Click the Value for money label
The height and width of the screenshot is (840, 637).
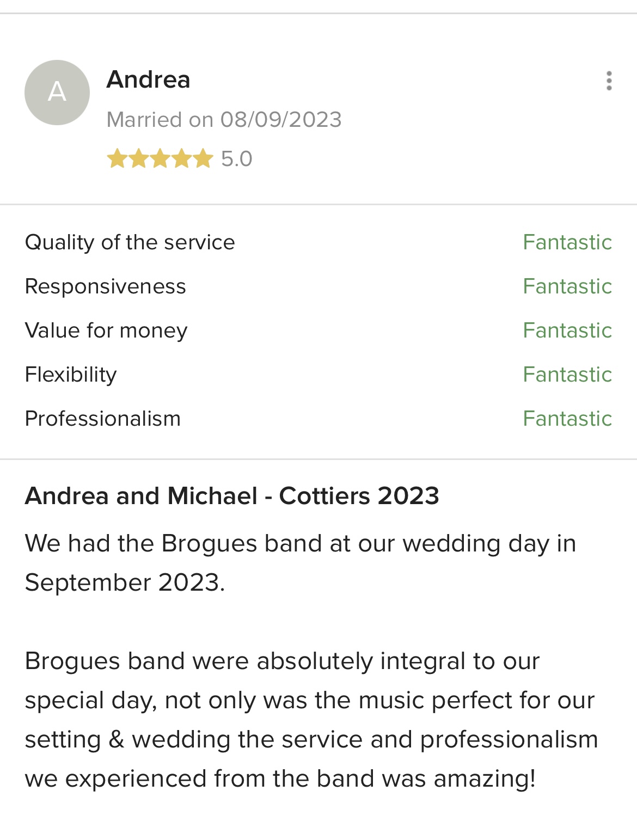point(106,330)
